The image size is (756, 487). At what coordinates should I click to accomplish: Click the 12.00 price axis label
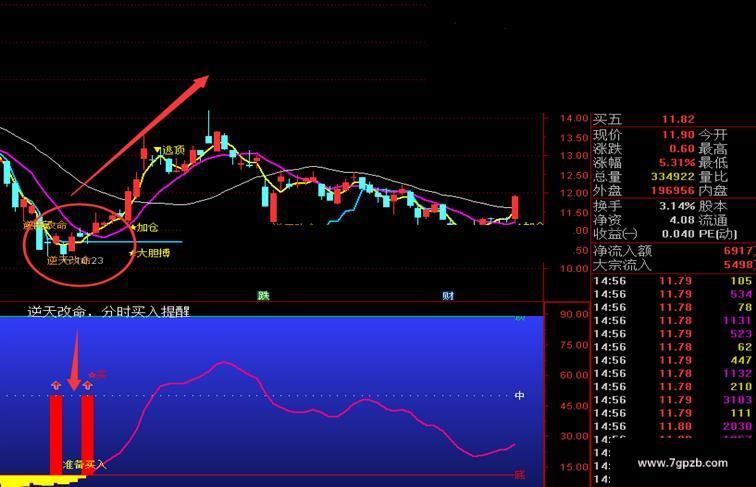pyautogui.click(x=574, y=193)
